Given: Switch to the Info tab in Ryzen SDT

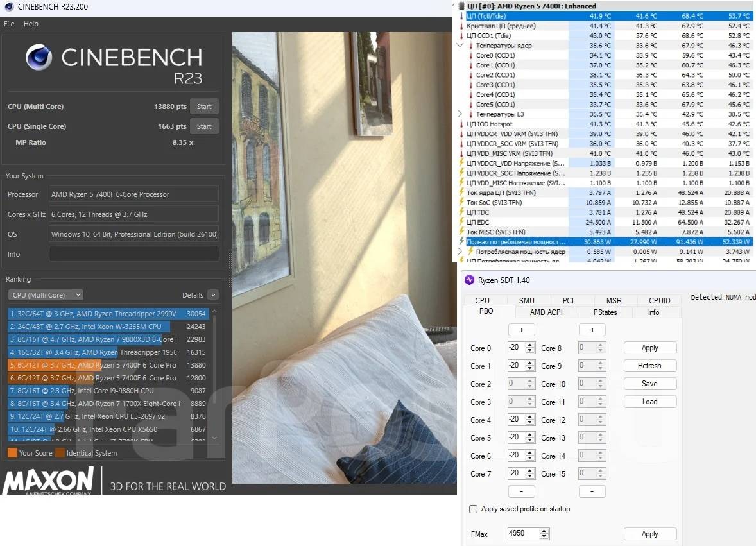Looking at the screenshot, I should tap(653, 312).
